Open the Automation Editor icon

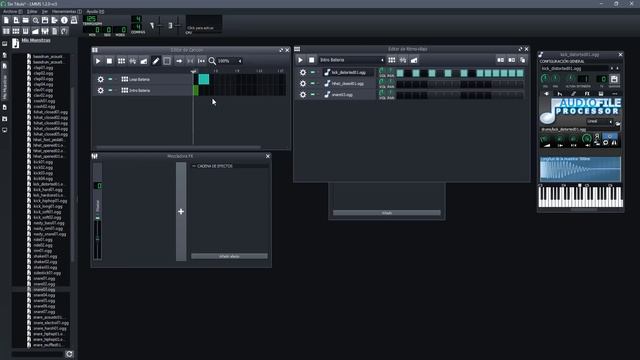coord(36,31)
